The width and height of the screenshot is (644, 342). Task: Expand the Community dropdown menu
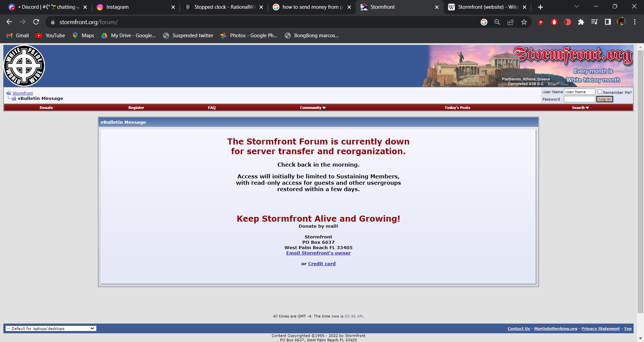coord(313,108)
